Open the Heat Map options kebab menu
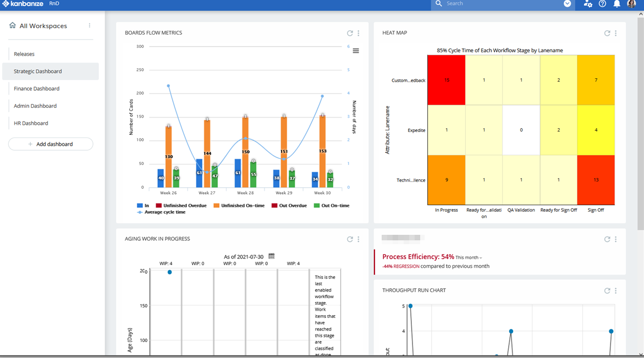 [615, 33]
